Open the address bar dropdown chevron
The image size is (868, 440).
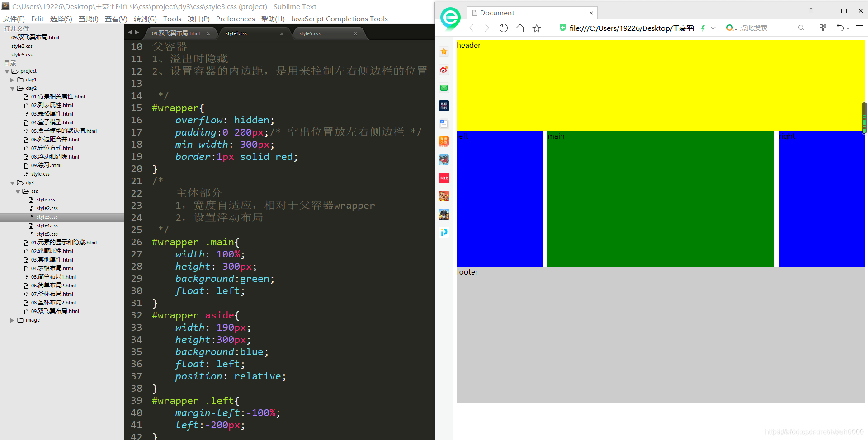tap(713, 28)
